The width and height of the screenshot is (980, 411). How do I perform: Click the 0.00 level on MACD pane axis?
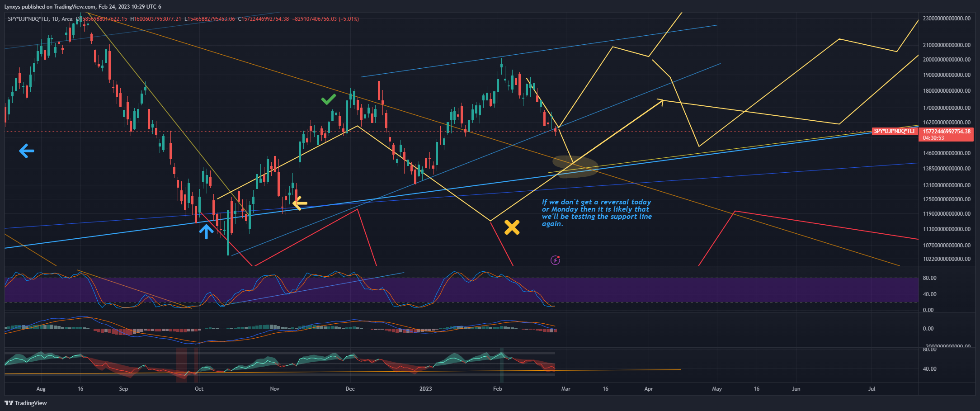click(x=928, y=329)
